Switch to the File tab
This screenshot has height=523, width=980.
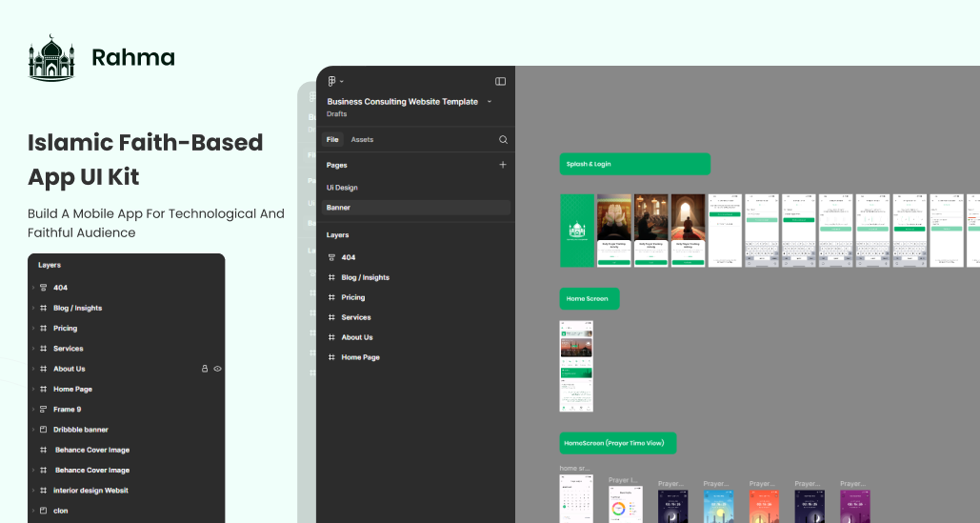point(332,140)
